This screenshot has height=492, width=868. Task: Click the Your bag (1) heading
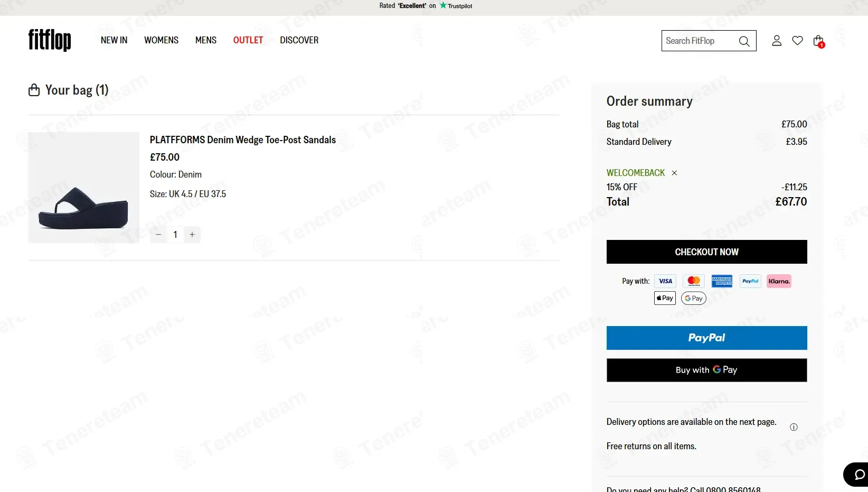pyautogui.click(x=77, y=90)
